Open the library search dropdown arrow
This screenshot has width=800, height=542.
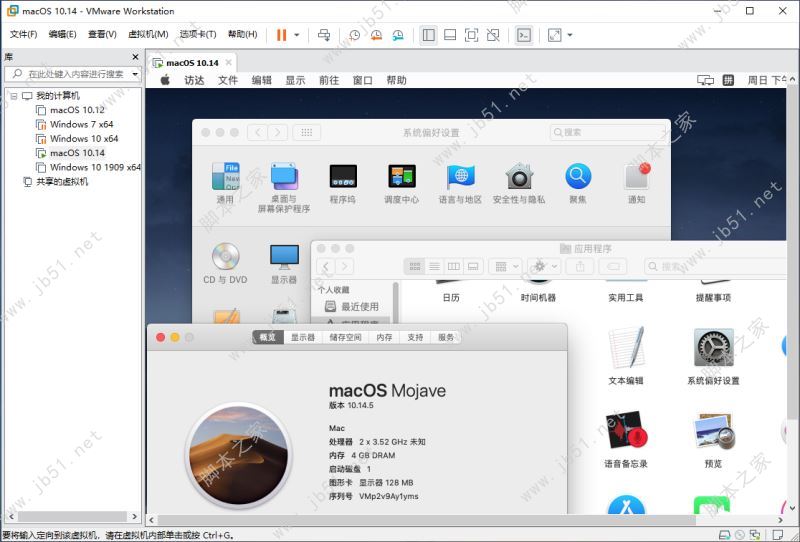point(135,74)
